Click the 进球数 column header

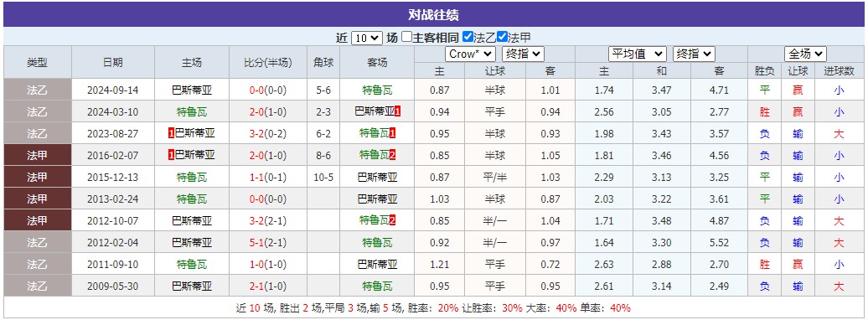(840, 71)
